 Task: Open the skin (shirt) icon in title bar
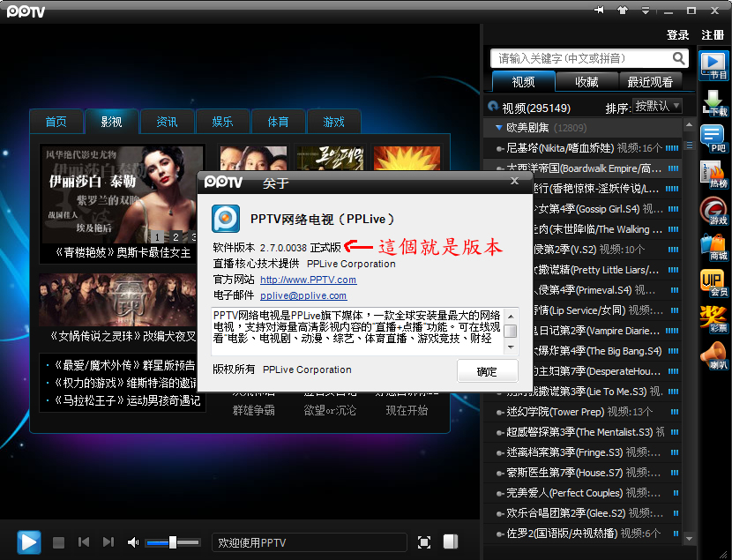click(x=623, y=10)
